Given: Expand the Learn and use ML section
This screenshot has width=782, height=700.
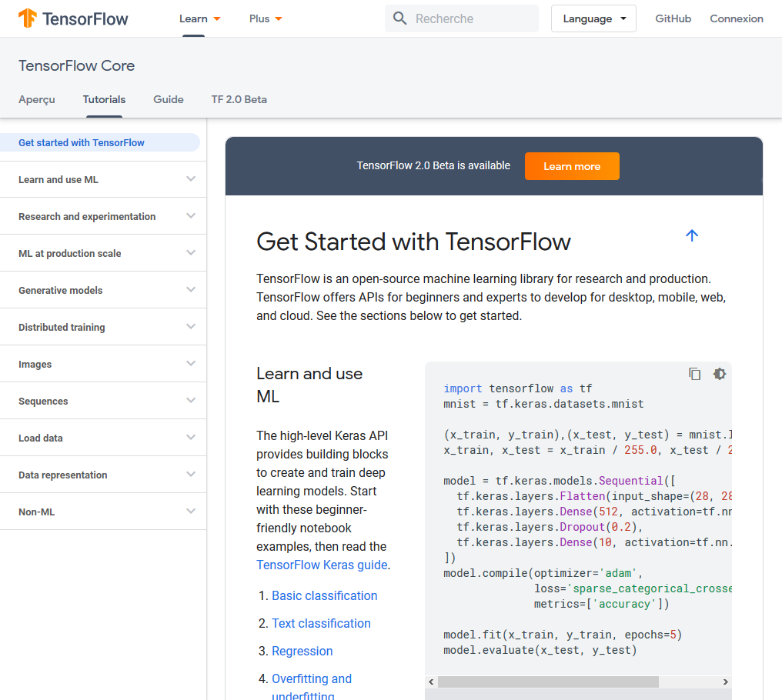Looking at the screenshot, I should coord(103,179).
